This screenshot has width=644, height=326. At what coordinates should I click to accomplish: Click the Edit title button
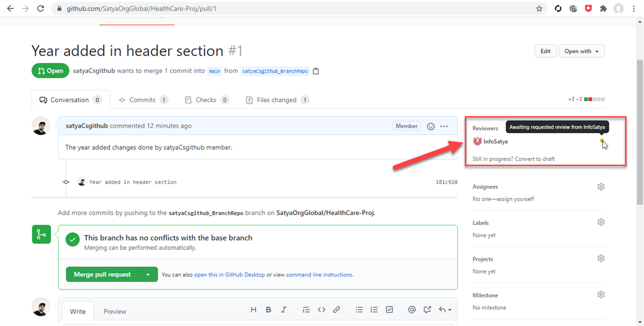click(x=545, y=52)
